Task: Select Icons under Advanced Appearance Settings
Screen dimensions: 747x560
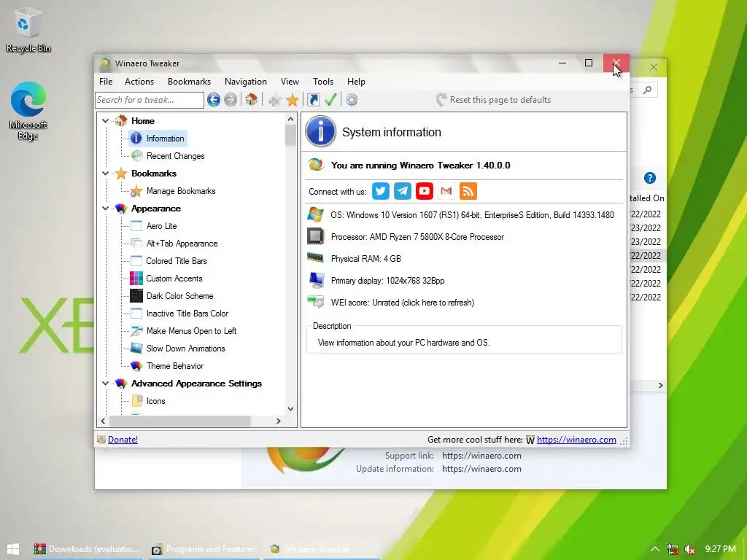Action: [156, 401]
